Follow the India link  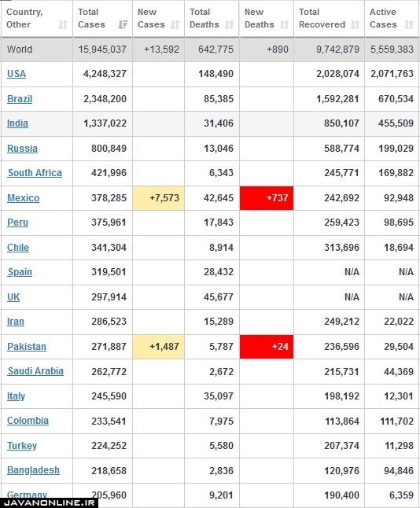click(x=17, y=123)
